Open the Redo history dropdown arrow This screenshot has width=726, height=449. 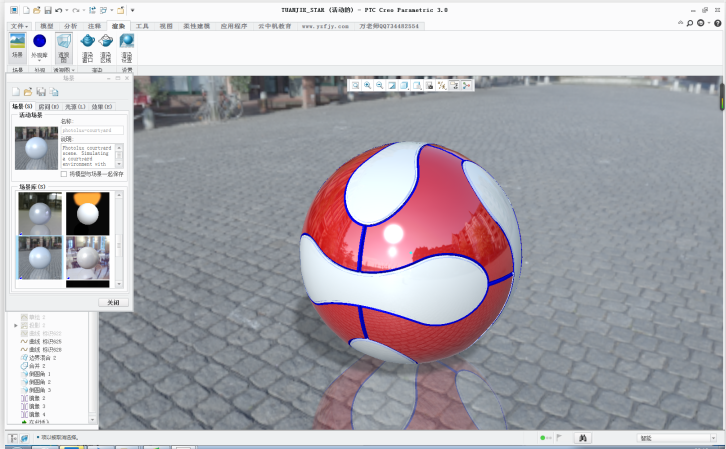84,10
